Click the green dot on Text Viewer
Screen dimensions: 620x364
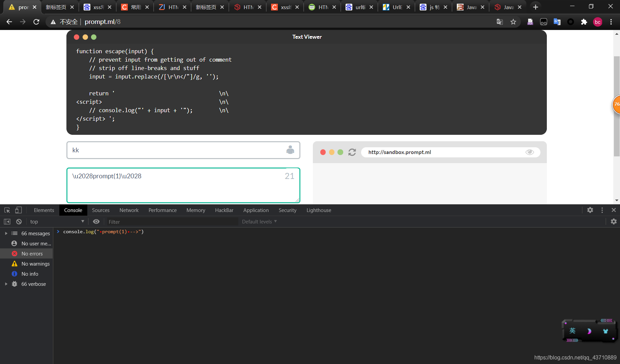tap(94, 37)
